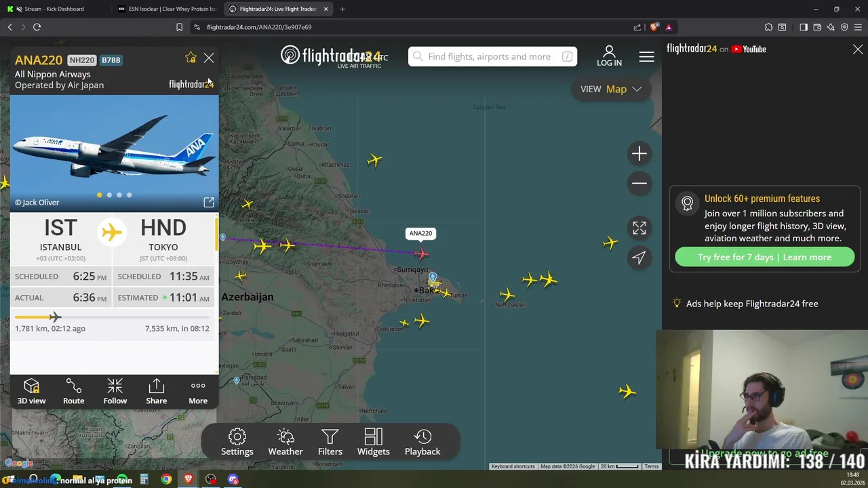The width and height of the screenshot is (868, 488).
Task: Show fourth aircraft photo via dot
Action: click(129, 195)
